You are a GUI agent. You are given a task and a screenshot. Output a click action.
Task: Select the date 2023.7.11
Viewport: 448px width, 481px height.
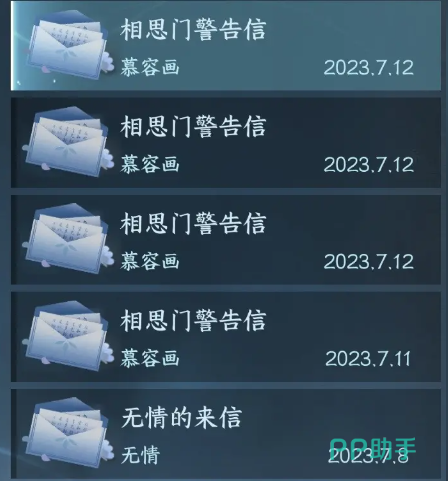coord(368,359)
